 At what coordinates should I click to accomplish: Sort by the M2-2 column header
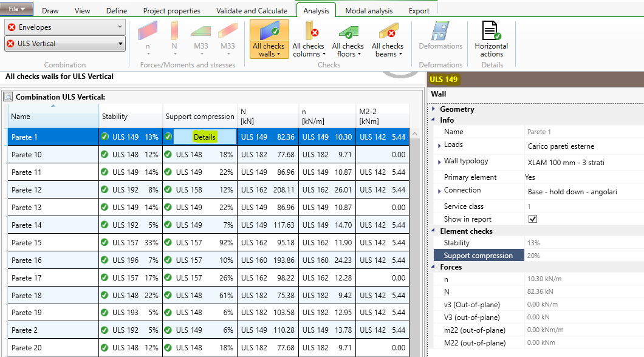[382, 116]
